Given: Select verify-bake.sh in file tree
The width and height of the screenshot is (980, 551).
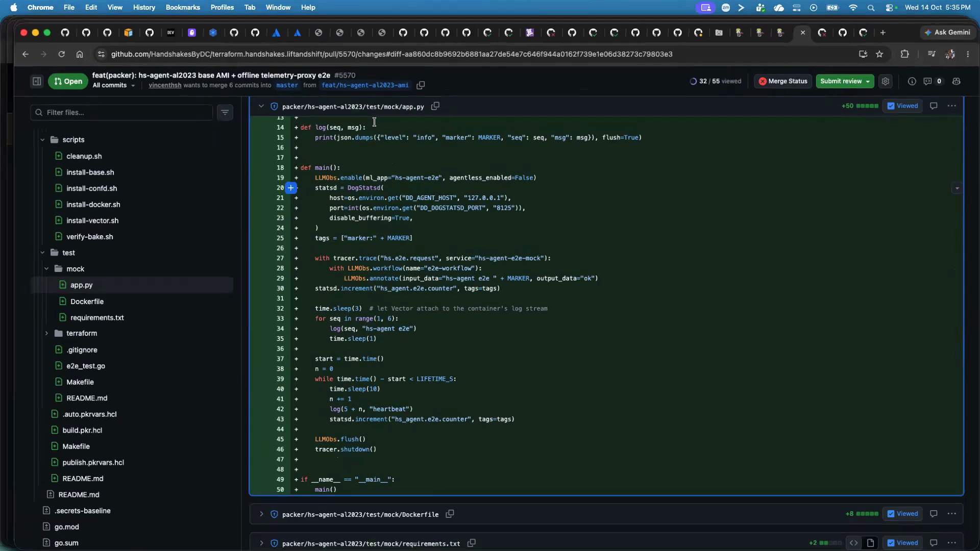Looking at the screenshot, I should [x=90, y=237].
